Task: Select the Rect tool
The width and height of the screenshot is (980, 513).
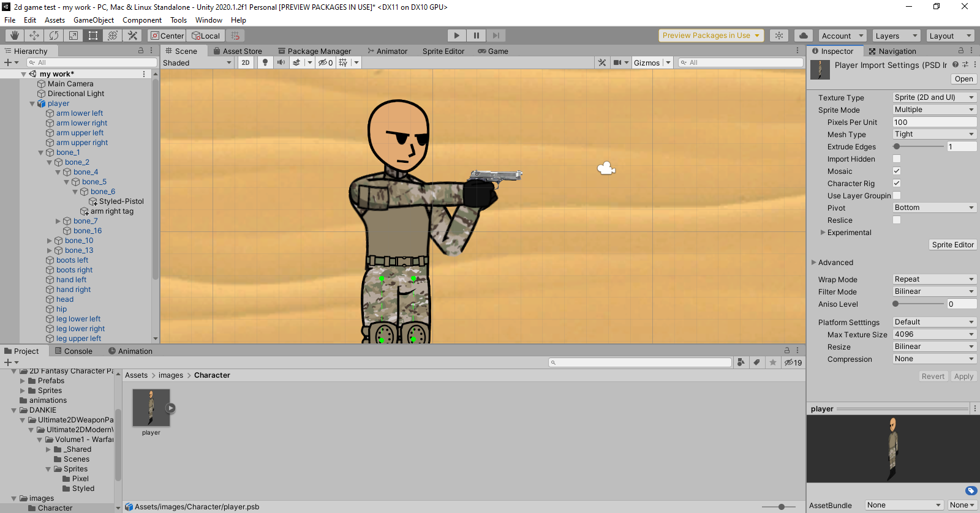Action: point(93,36)
